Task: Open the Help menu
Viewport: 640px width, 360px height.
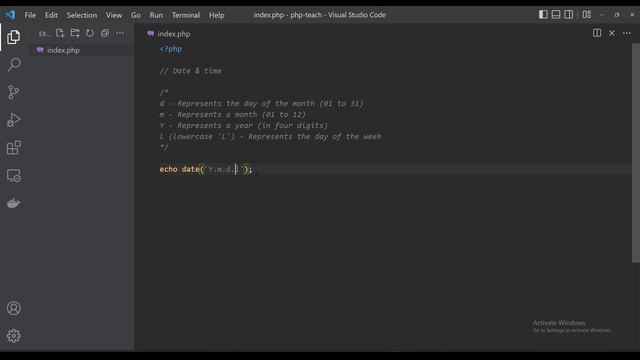Action: (217, 15)
